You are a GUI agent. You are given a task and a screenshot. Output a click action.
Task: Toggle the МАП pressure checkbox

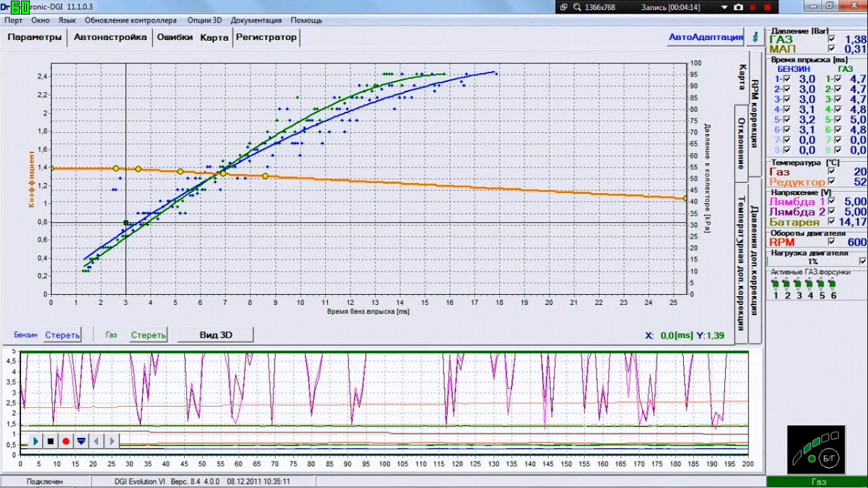point(832,48)
